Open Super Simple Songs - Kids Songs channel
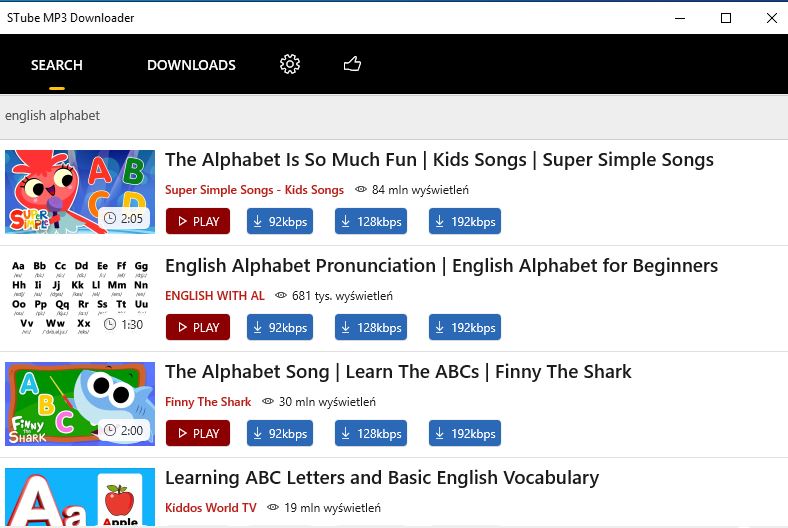 tap(254, 190)
